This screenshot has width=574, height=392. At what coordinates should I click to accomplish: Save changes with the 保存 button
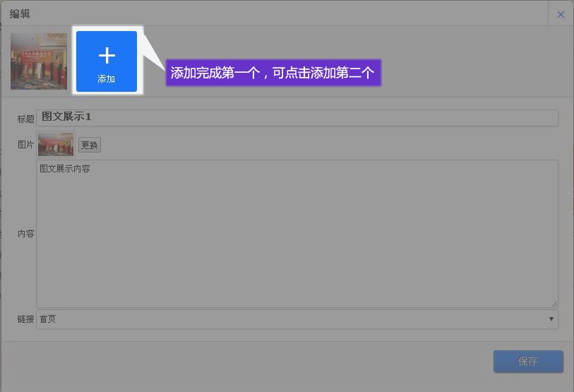528,362
